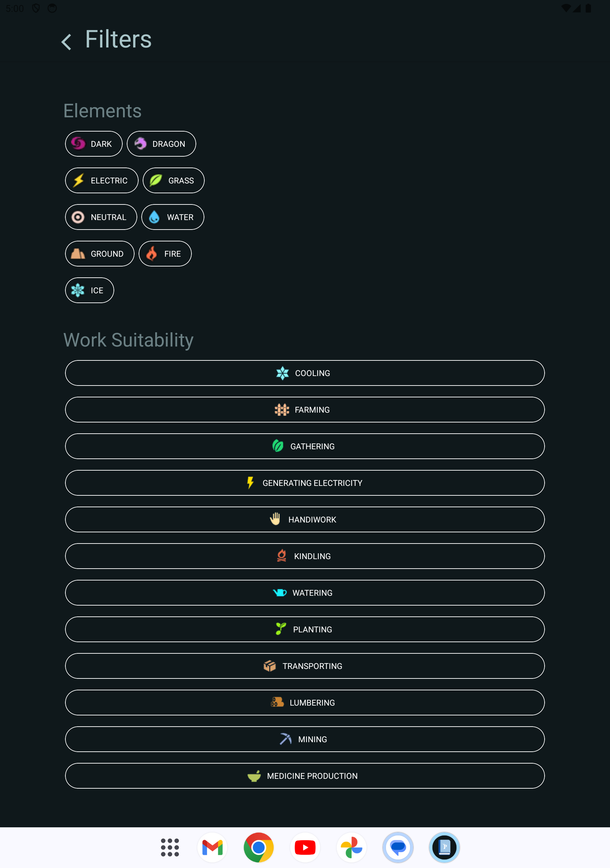
Task: Select Medicine Production work filter
Action: 305,776
